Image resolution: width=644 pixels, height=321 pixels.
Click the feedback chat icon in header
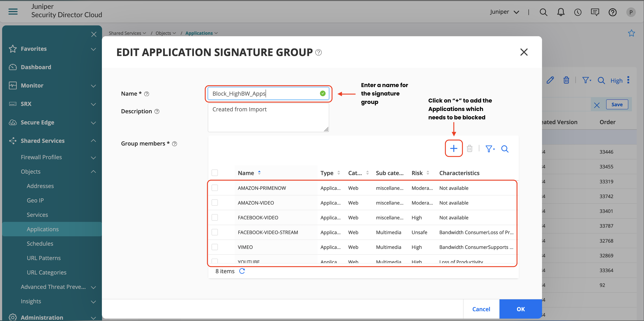pyautogui.click(x=595, y=12)
